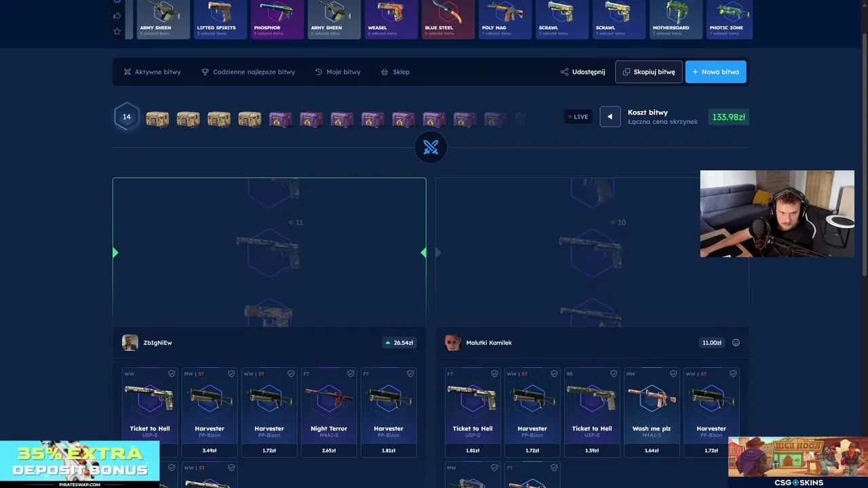The image size is (868, 488).
Task: Click shield icon on Harvester 1.81zł card
Action: [x=410, y=373]
